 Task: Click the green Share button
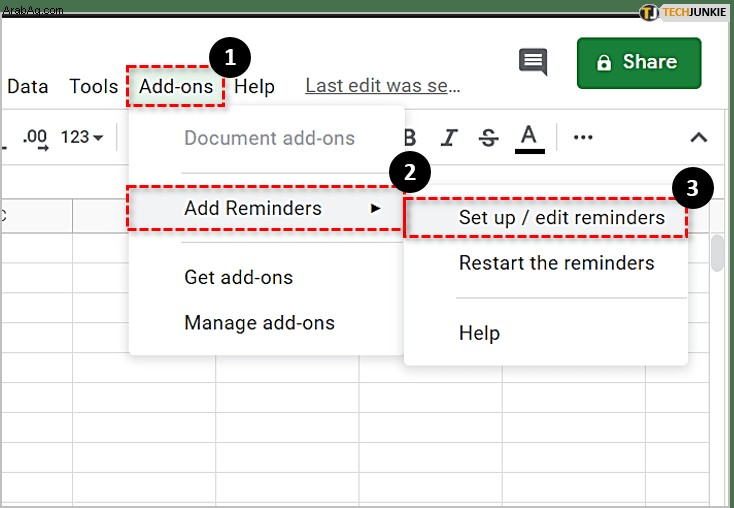click(x=639, y=63)
